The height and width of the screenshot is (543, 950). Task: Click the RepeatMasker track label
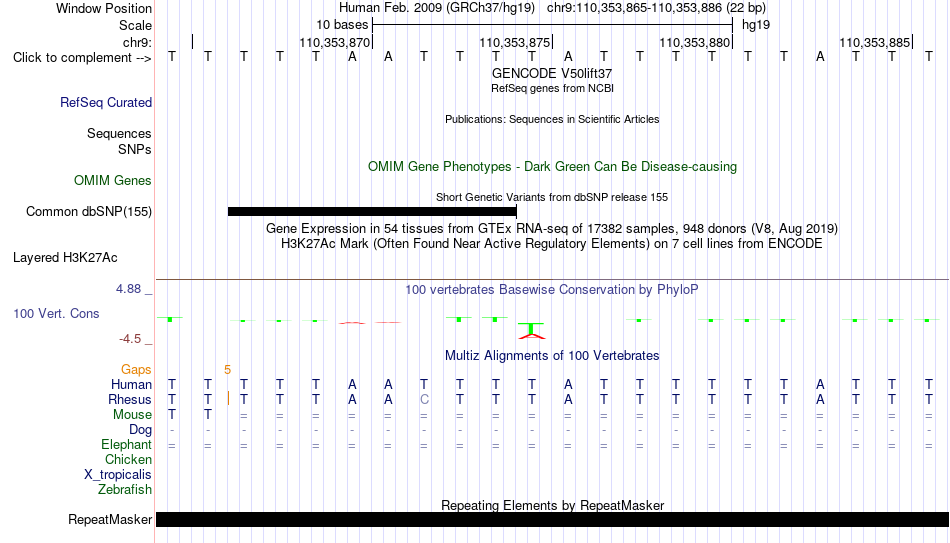(x=110, y=519)
